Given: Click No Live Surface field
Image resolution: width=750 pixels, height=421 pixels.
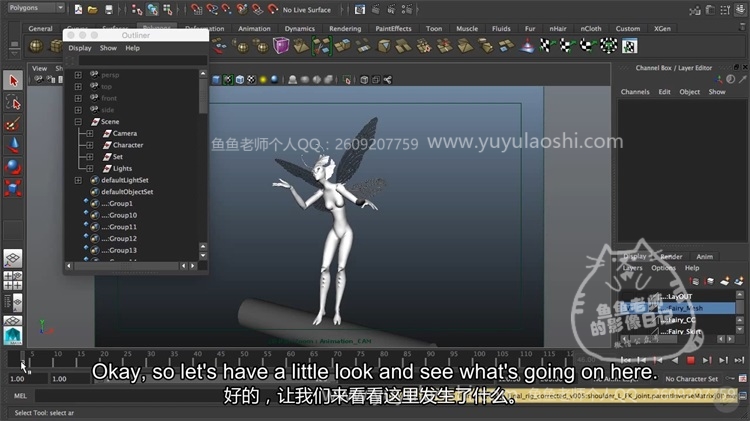Looking at the screenshot, I should (307, 10).
